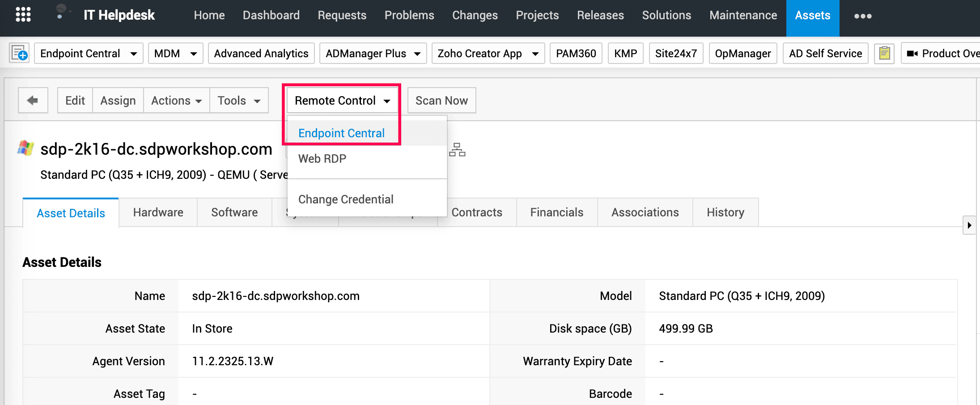Click the add-new icon at far left toolbar
Screen dimensions: 980x405
tap(19, 53)
